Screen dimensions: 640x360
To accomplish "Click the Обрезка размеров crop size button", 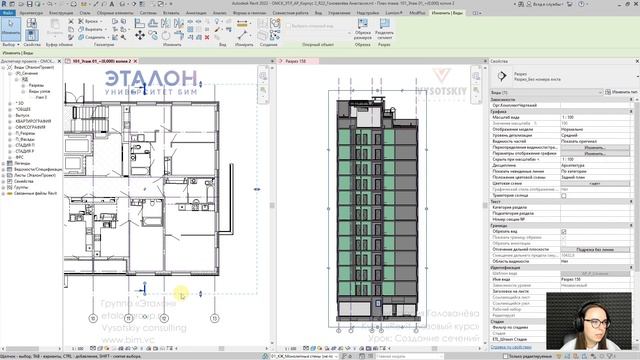I will coord(362,29).
